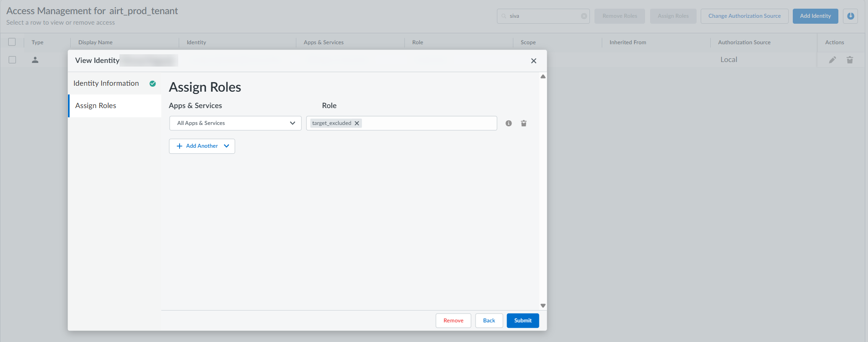This screenshot has width=868, height=342.
Task: Click the info icon beside the Role field
Action: point(509,123)
